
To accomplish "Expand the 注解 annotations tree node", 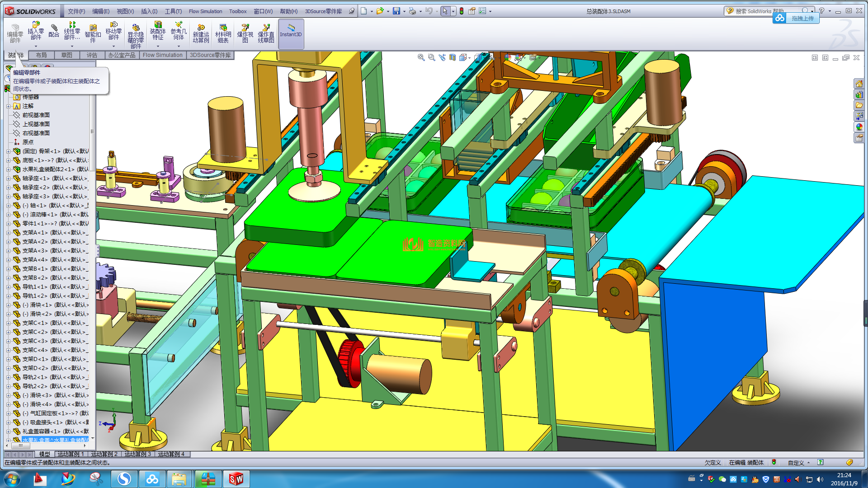I will tap(8, 106).
